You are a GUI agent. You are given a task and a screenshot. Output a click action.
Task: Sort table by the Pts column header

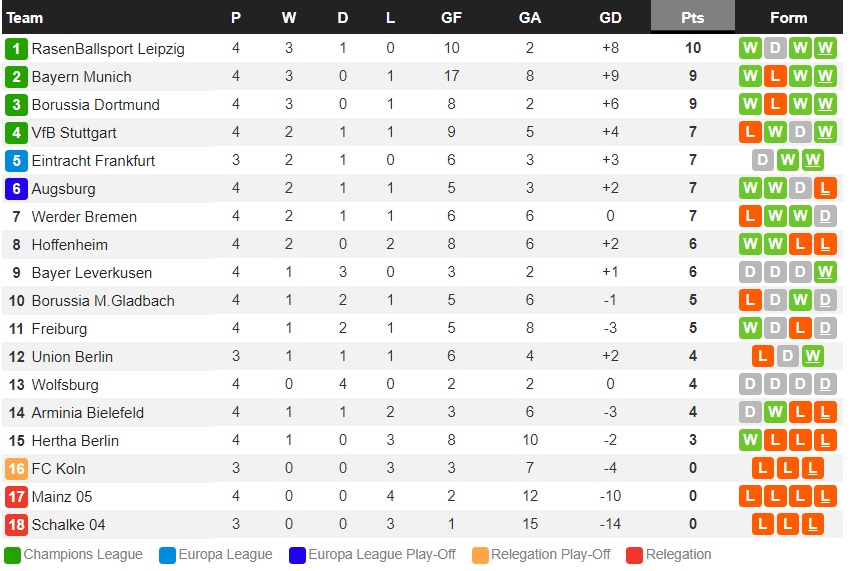692,17
